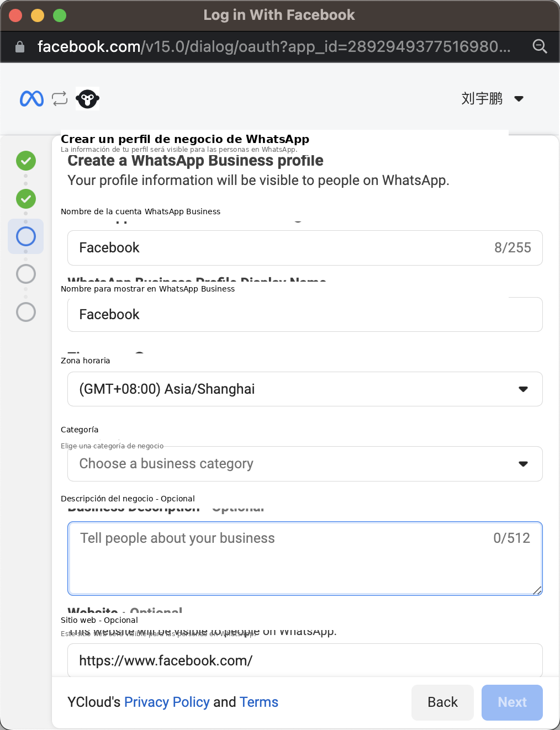Click the Create a WhatsApp Business profile heading
The image size is (560, 730).
[196, 161]
